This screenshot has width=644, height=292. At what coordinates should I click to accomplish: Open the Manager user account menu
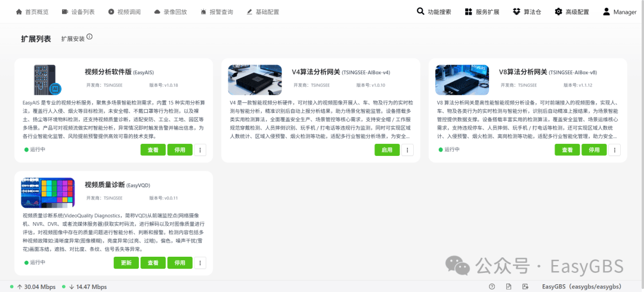pyautogui.click(x=620, y=12)
